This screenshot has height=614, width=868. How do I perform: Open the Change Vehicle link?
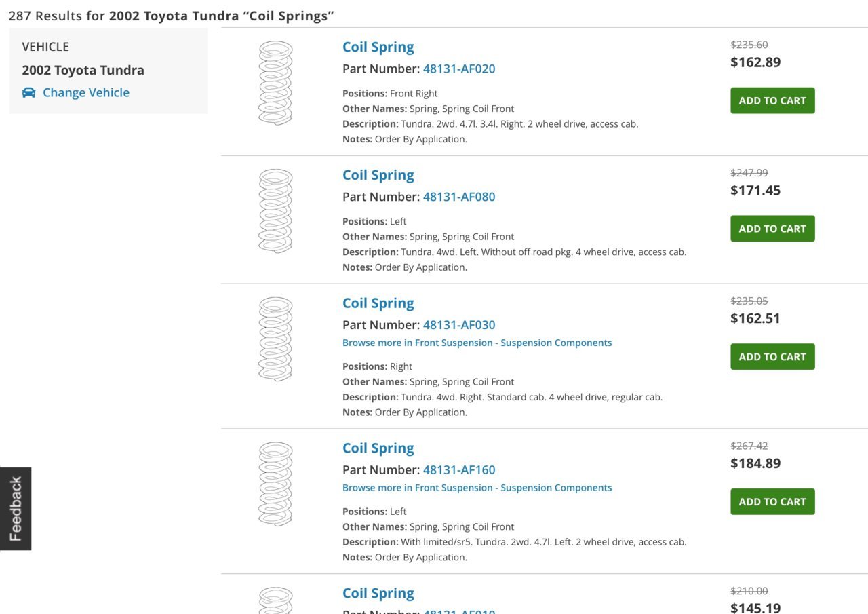[x=86, y=92]
